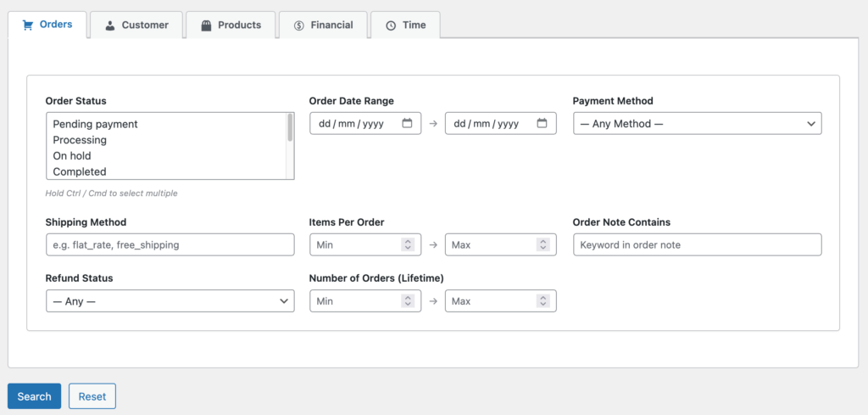868x415 pixels.
Task: Click the Items Per Order Min stepper arrows
Action: click(x=408, y=244)
